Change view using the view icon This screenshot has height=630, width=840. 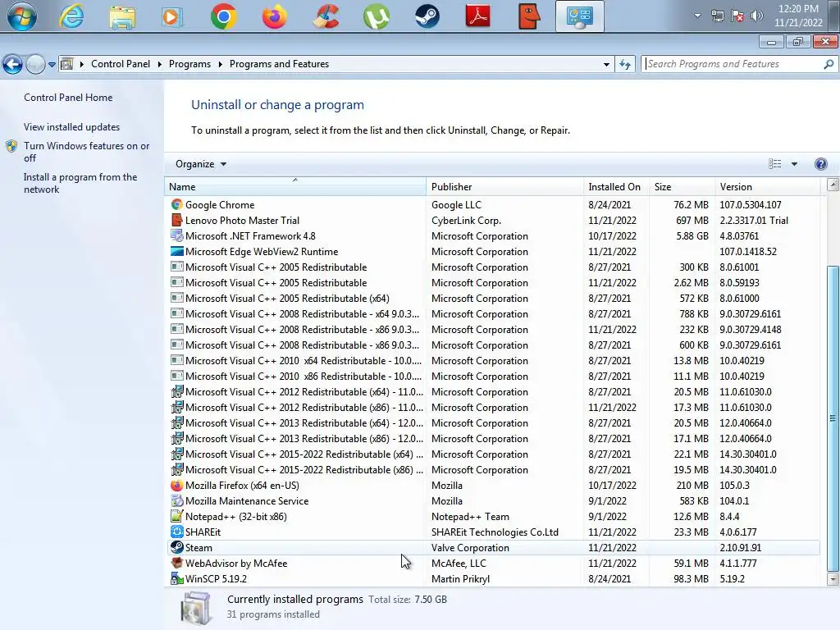point(774,164)
